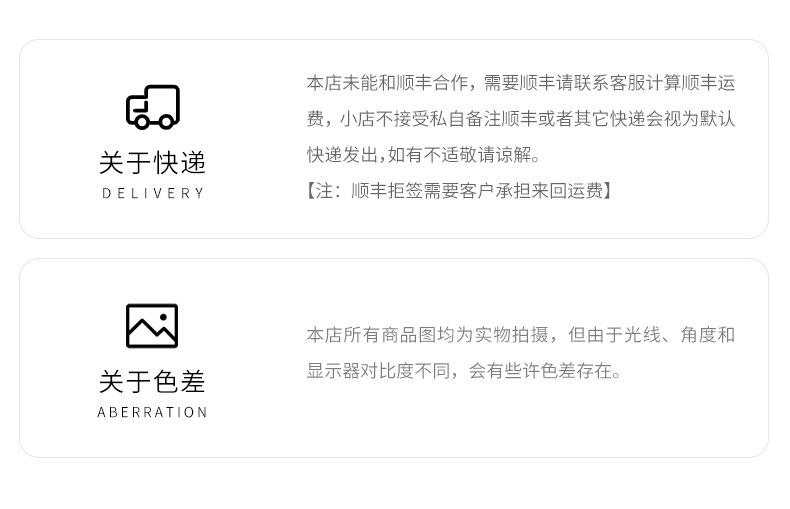
Task: Click the mountain outline in picture icon
Action: point(152,331)
